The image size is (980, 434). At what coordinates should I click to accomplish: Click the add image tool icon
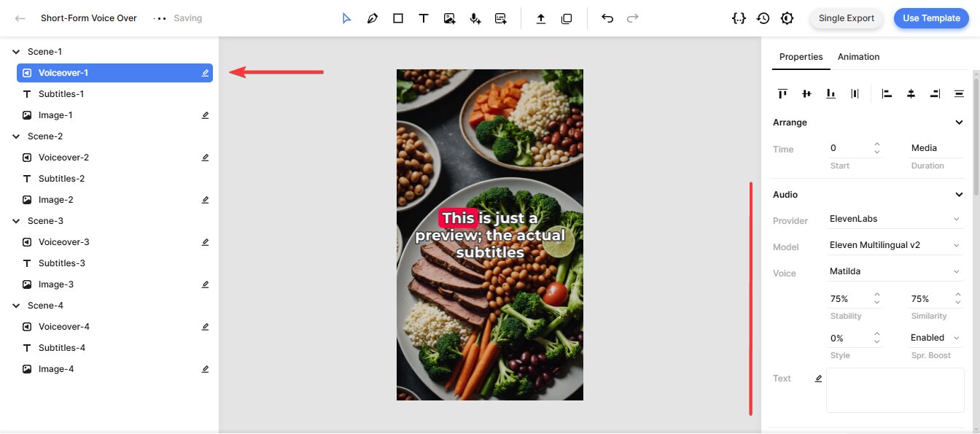(x=450, y=19)
